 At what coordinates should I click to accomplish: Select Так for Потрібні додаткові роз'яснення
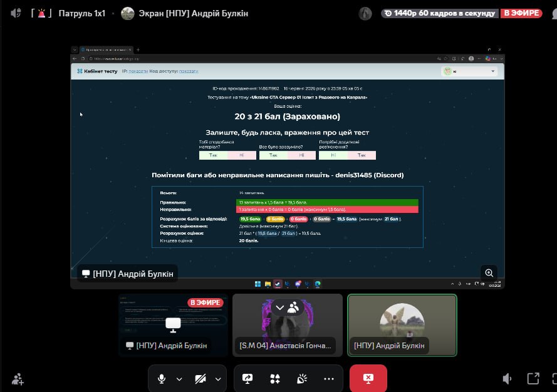tap(362, 155)
